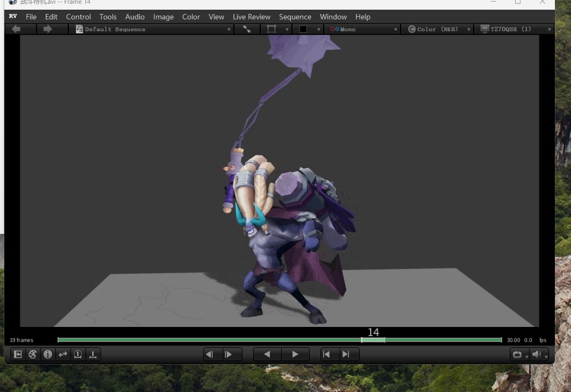Open the Help menu

(363, 17)
